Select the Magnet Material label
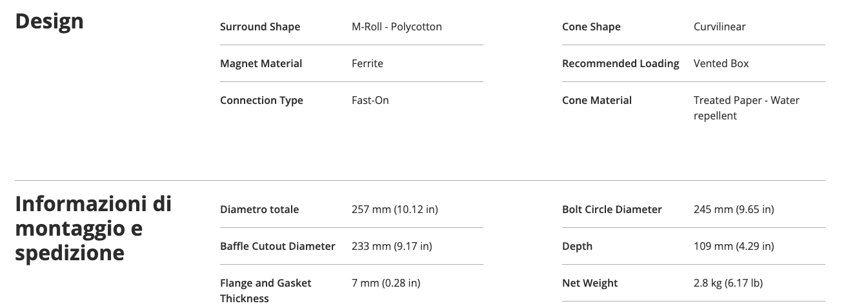 click(x=261, y=63)
